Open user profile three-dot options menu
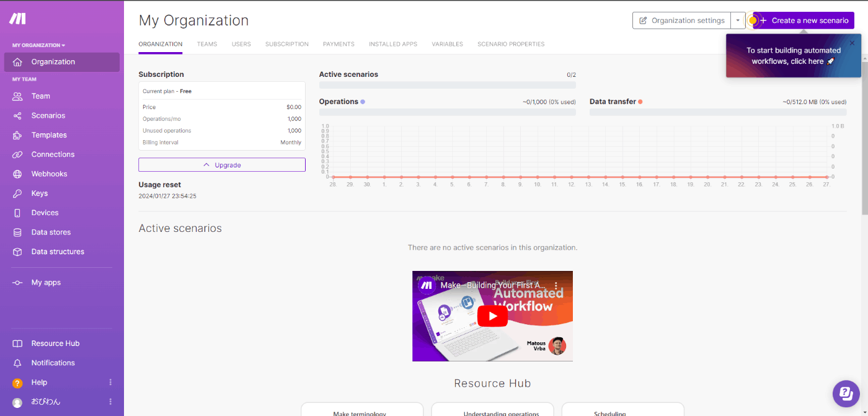The height and width of the screenshot is (416, 868). tap(111, 402)
